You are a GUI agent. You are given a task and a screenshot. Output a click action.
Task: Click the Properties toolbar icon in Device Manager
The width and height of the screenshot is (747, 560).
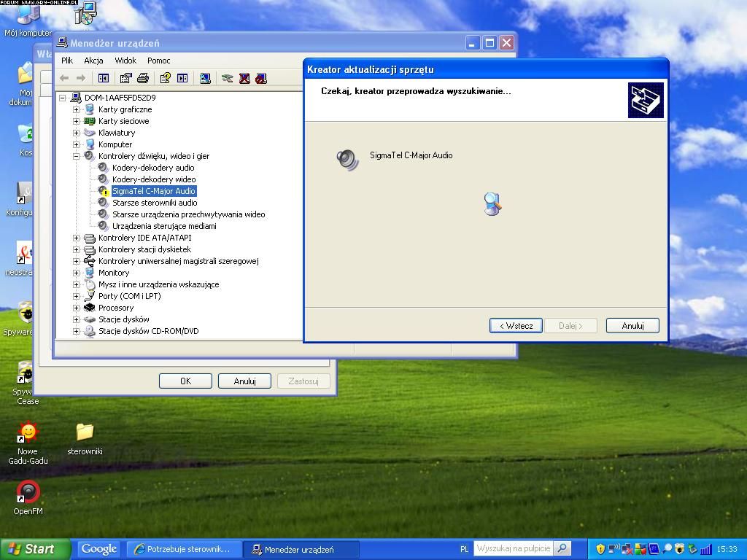pos(125,78)
